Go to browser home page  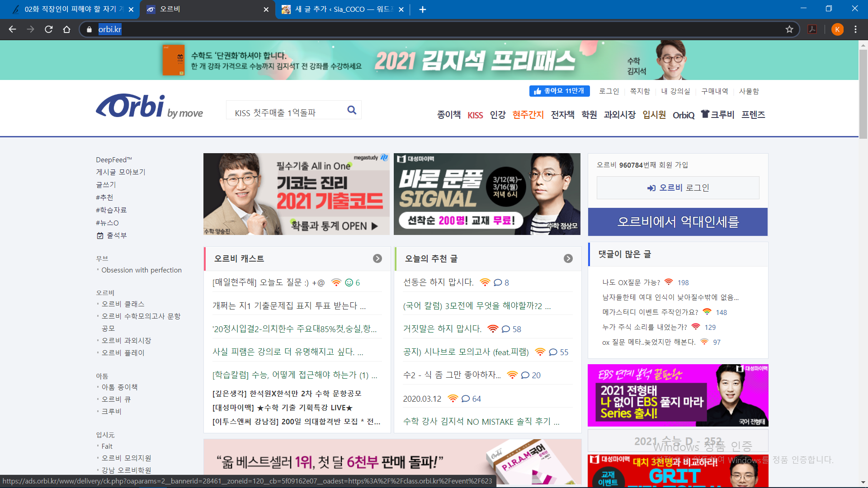pyautogui.click(x=66, y=29)
